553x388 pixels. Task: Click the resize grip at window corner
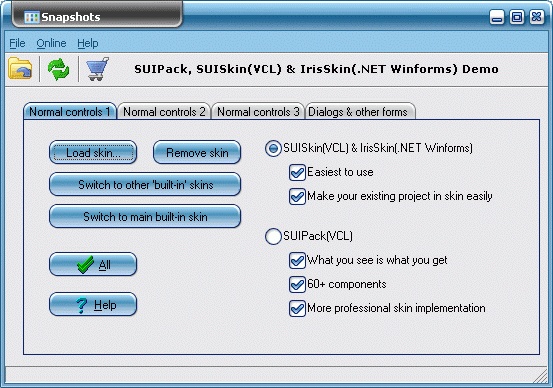click(x=541, y=376)
